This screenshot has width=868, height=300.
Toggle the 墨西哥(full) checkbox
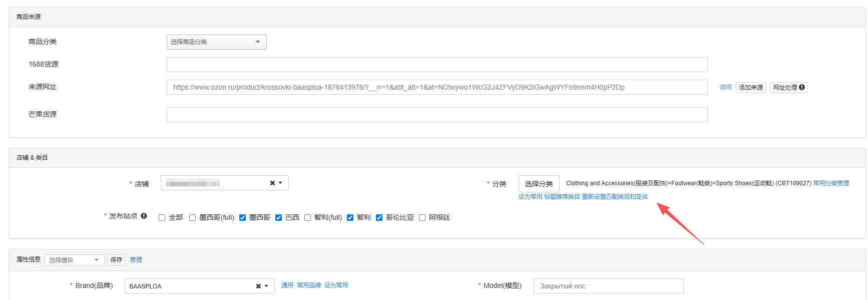pyautogui.click(x=192, y=218)
